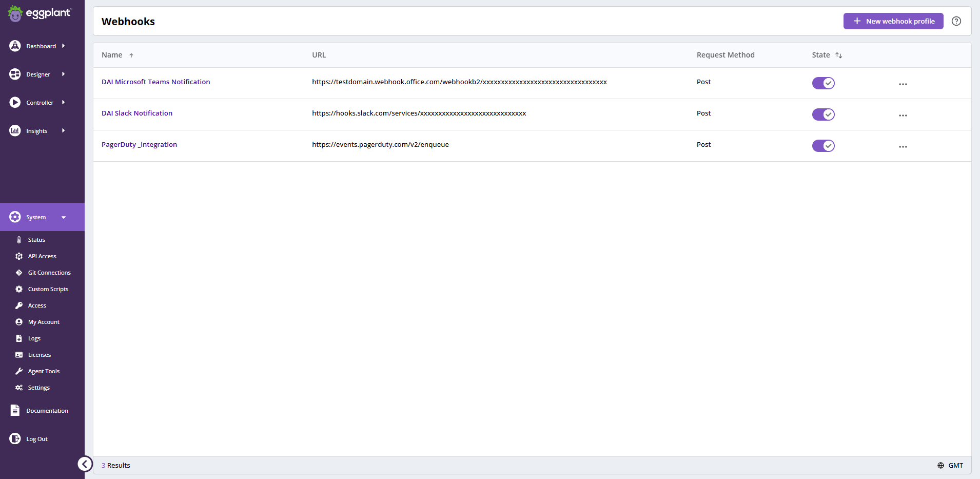This screenshot has width=980, height=479.
Task: Click the Controller play icon
Action: tap(15, 102)
